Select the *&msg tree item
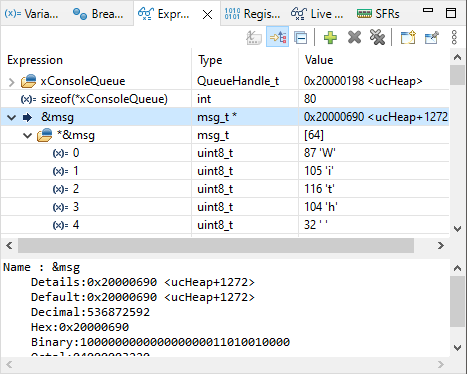This screenshot has height=374, width=467. pos(76,135)
